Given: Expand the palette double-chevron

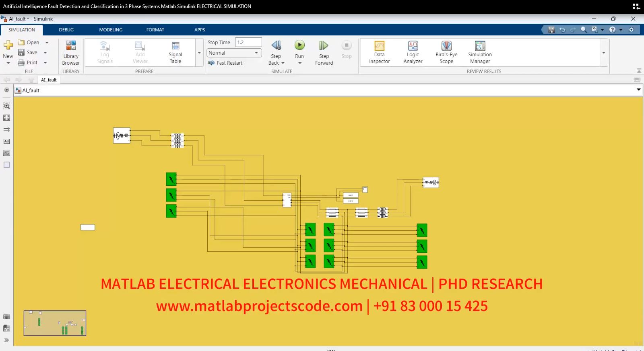Looking at the screenshot, I should (x=6, y=340).
